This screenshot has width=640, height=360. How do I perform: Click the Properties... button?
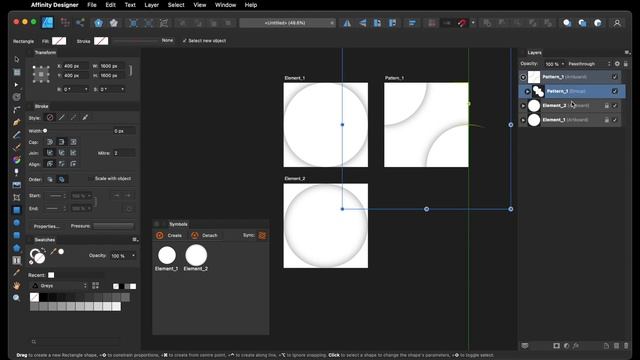pyautogui.click(x=47, y=226)
